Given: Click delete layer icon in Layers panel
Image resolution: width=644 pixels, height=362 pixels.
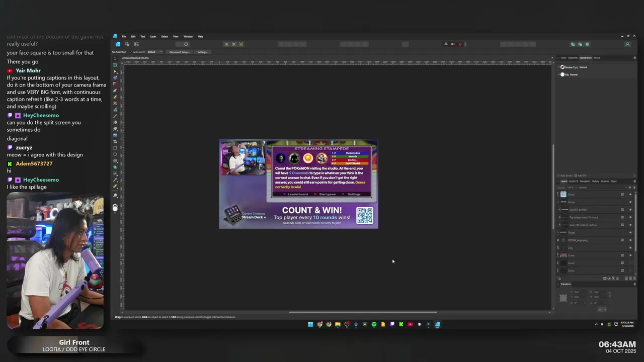Looking at the screenshot, I should click(634, 278).
